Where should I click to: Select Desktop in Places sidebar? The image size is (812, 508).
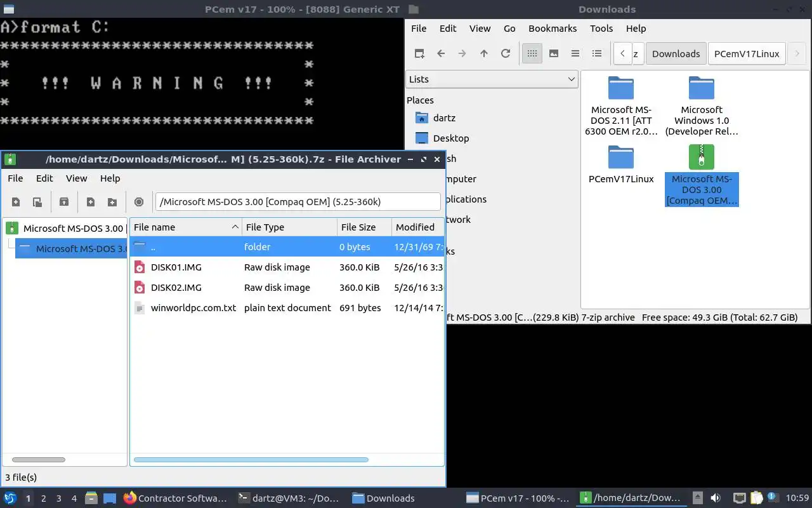click(x=451, y=138)
